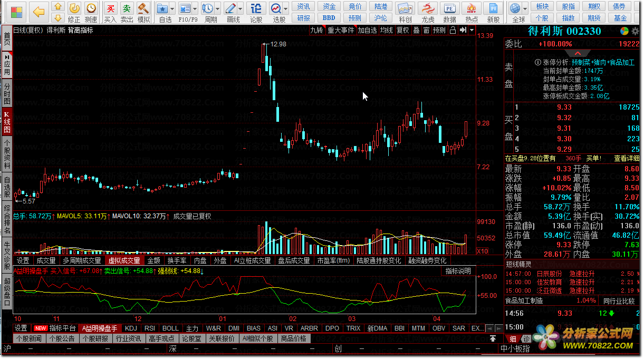The width and height of the screenshot is (644, 359).
Task: Expand the 周期 period dropdown arrow
Action: coord(217,8)
